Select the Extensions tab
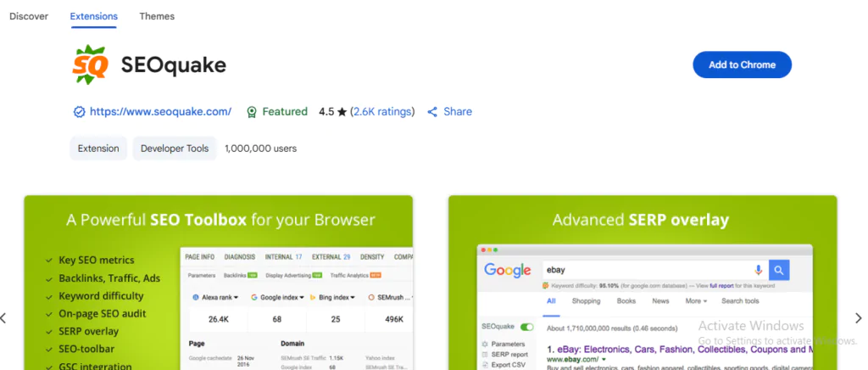The width and height of the screenshot is (868, 370). click(93, 16)
